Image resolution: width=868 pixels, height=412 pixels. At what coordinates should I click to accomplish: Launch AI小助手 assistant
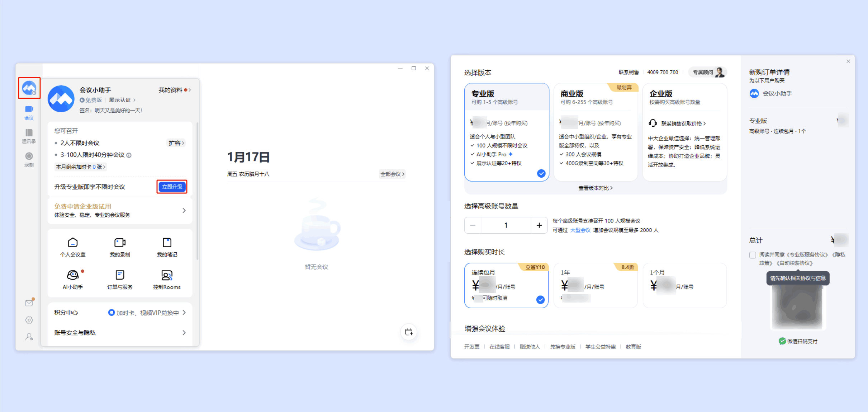pyautogui.click(x=73, y=280)
